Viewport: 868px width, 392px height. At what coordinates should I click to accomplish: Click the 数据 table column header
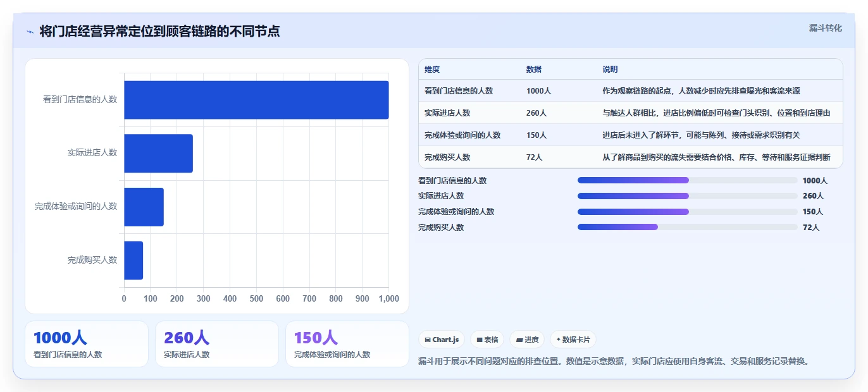pyautogui.click(x=534, y=69)
